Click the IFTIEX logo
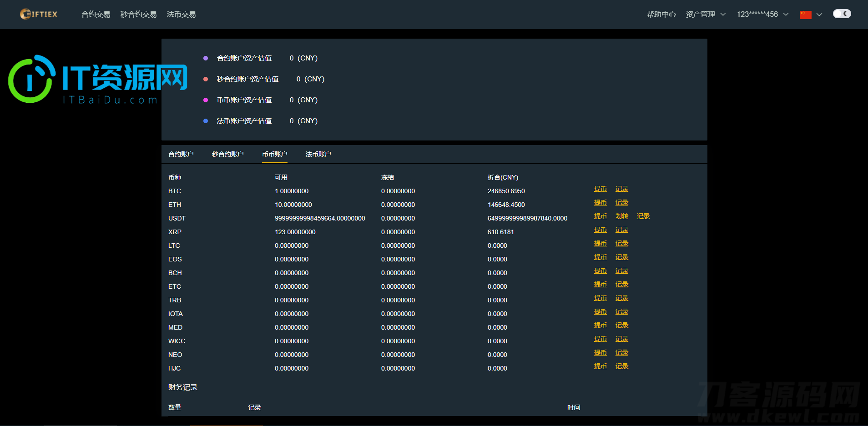Viewport: 868px width, 426px height. [x=39, y=14]
